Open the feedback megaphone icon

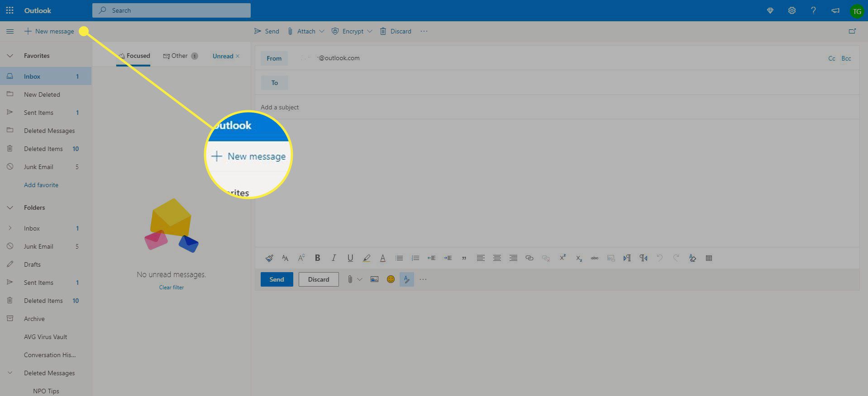(x=835, y=10)
